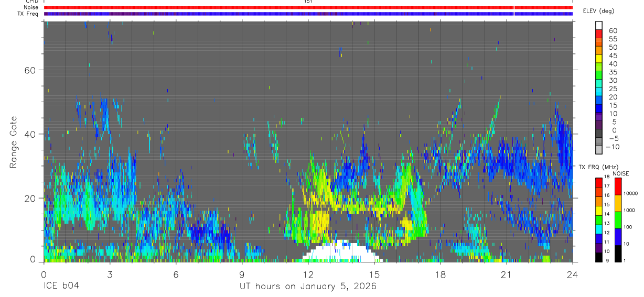Screen dimensions: 644x297
Task: Click the '14' label on the TX FRQ scale
Action: pos(607,214)
